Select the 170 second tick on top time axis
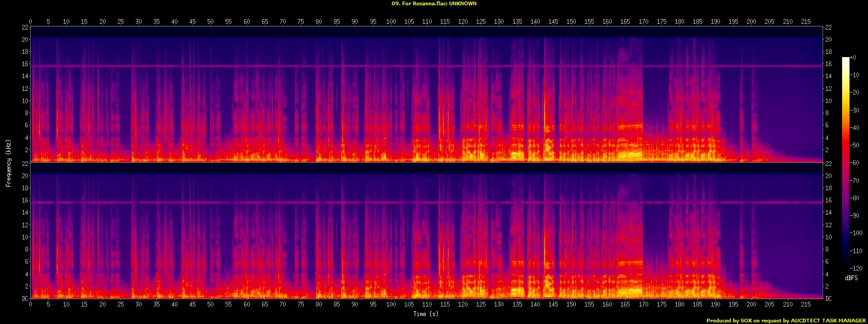The image size is (868, 324). (643, 22)
